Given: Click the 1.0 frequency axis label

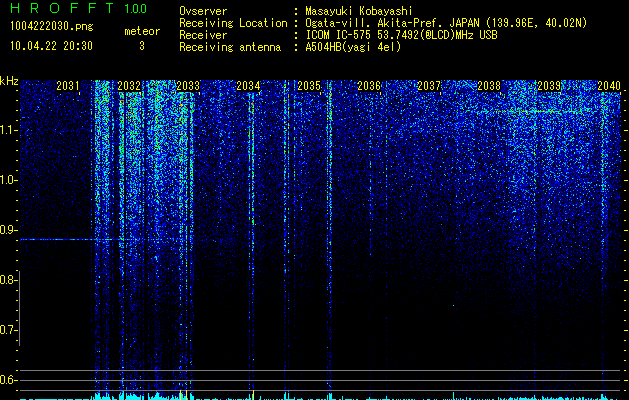Looking at the screenshot, I should [x=7, y=180].
